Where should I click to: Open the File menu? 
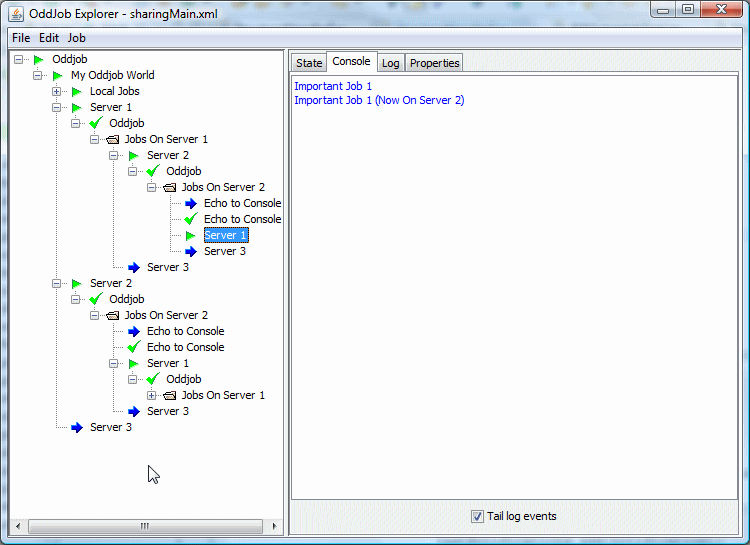click(21, 38)
